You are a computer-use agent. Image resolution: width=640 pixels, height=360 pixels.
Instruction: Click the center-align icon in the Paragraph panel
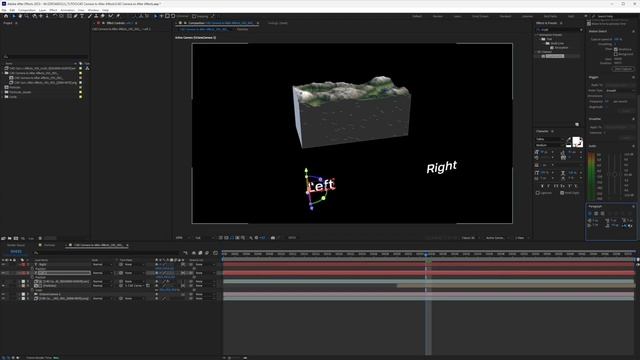[596, 213]
